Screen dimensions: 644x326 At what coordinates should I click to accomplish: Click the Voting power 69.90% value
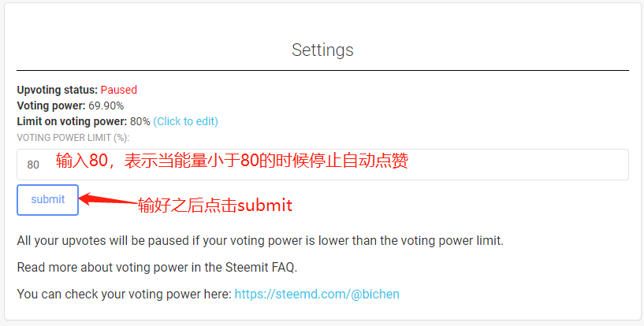tap(105, 106)
